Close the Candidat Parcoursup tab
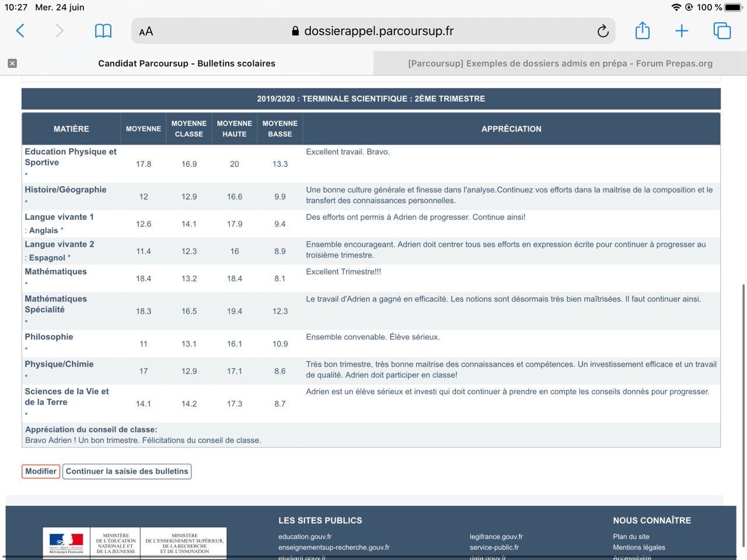 point(12,63)
